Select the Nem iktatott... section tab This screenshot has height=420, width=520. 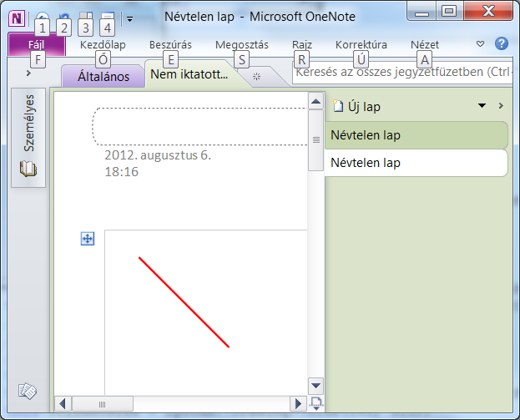tap(189, 74)
